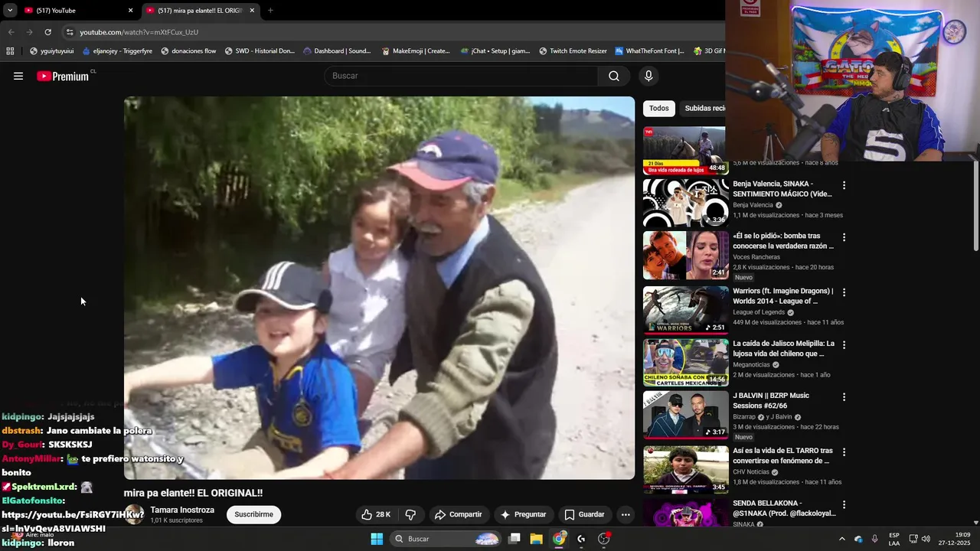
Task: Reload the current page
Action: tap(47, 32)
